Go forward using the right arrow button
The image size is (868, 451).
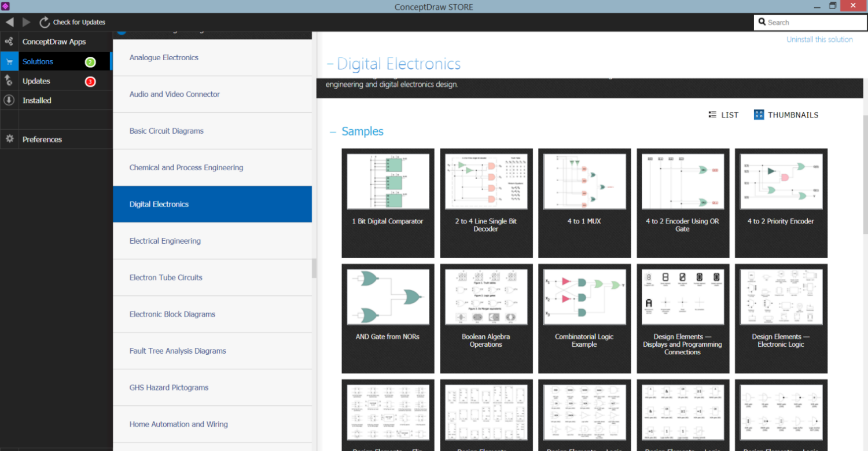27,22
